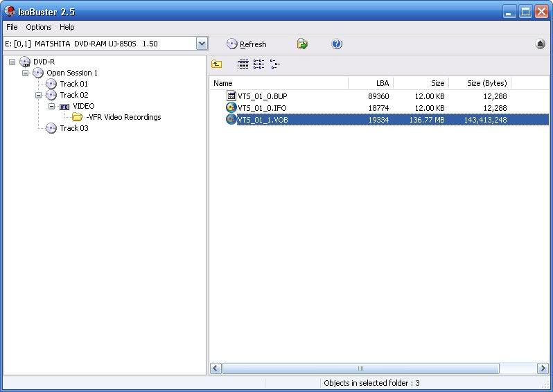Click the Open Session 1 disc icon

tap(38, 73)
